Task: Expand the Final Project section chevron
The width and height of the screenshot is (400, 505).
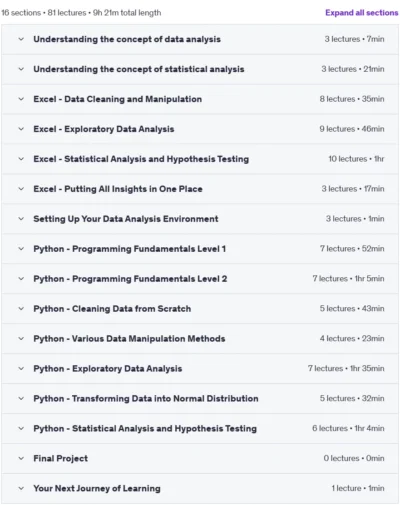Action: [x=21, y=458]
